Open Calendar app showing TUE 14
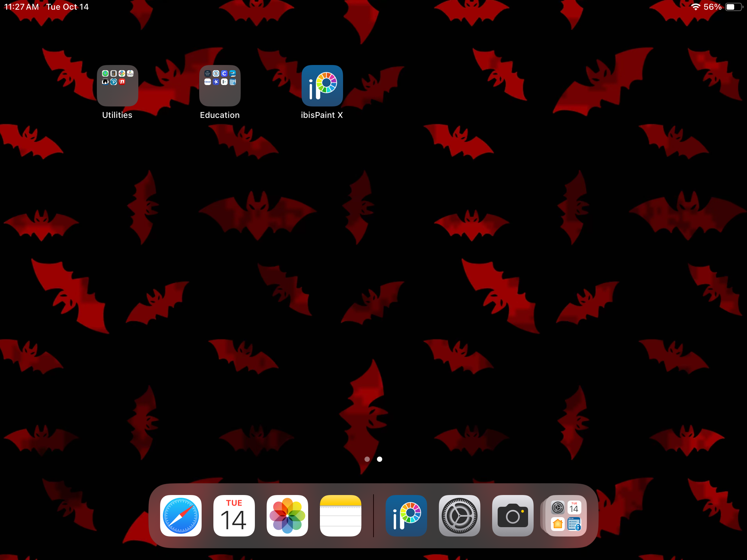The image size is (747, 560). 234,515
